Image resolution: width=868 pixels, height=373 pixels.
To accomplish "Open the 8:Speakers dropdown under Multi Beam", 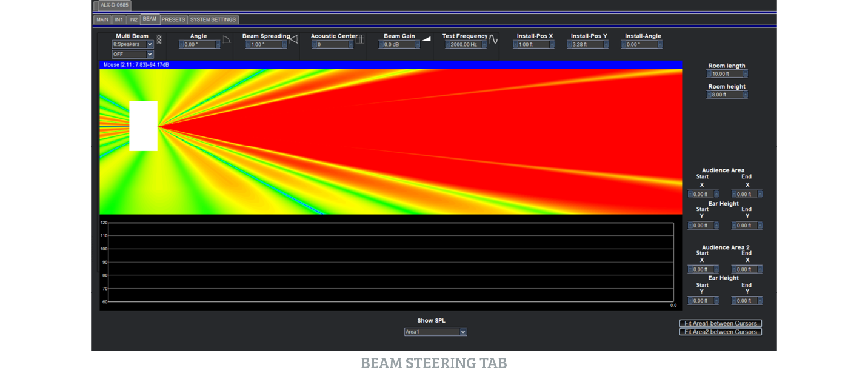I will coord(133,45).
